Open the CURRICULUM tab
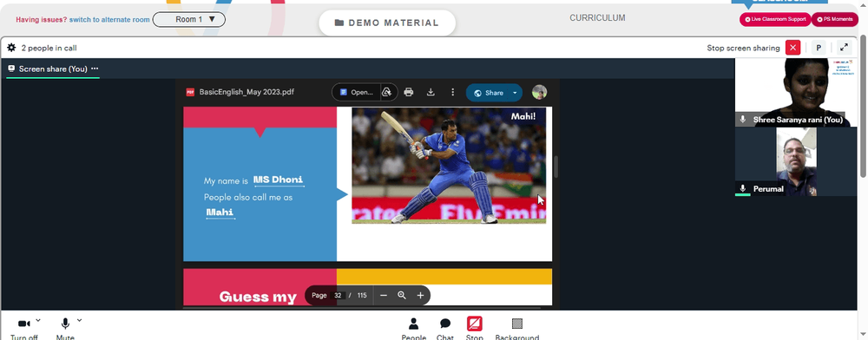 (x=597, y=17)
